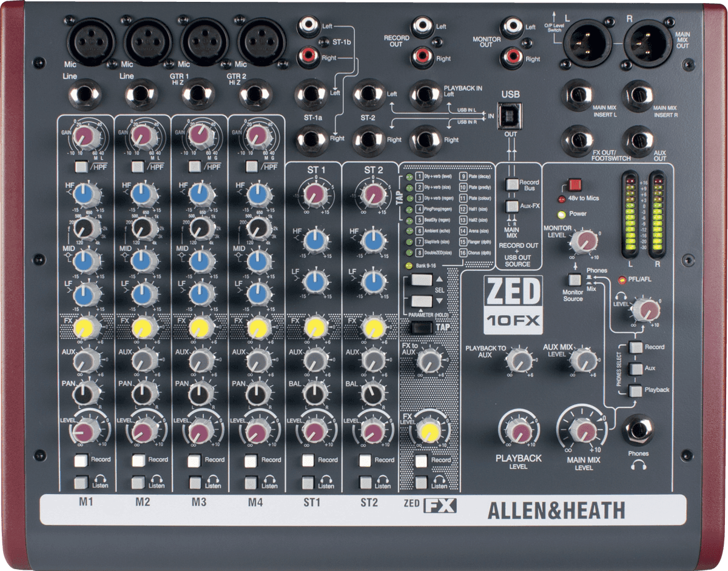Viewport: 728px width, 571px height.
Task: Click the M1 channel label on the strip
Action: click(x=86, y=503)
